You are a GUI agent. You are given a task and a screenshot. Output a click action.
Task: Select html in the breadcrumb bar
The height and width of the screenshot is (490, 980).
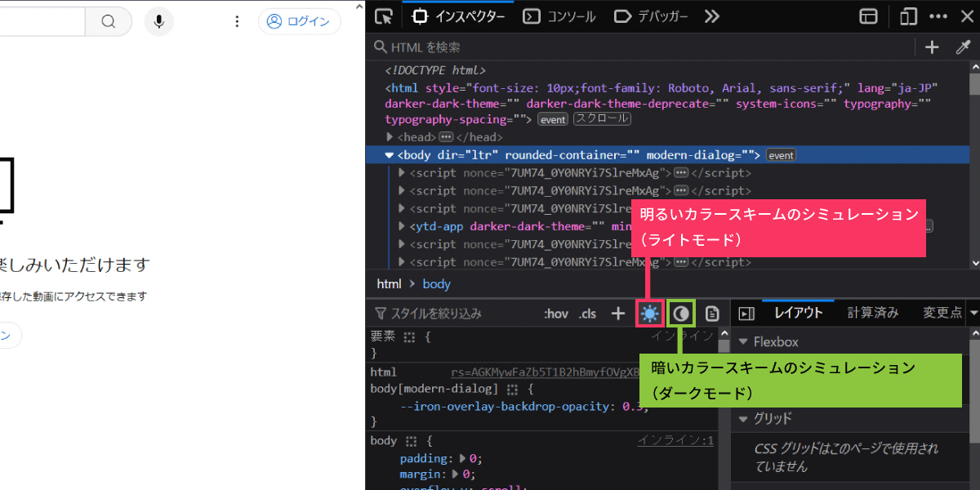pos(389,284)
